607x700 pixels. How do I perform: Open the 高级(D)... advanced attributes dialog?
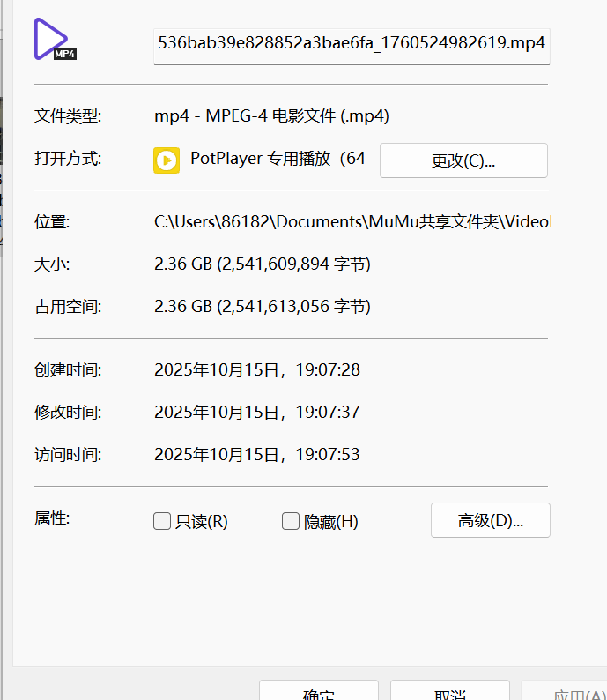(x=490, y=520)
